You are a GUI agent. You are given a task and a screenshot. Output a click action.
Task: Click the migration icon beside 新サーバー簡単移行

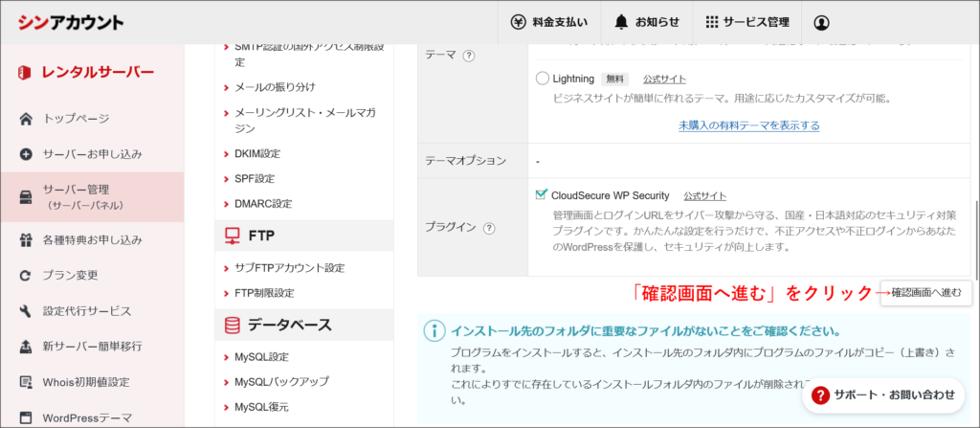point(26,346)
